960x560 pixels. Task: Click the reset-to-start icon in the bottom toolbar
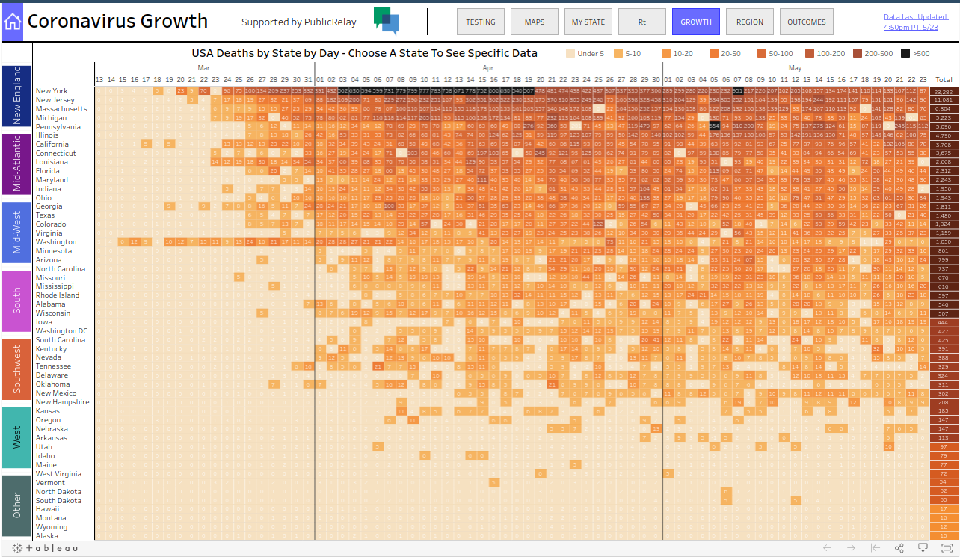pos(874,547)
